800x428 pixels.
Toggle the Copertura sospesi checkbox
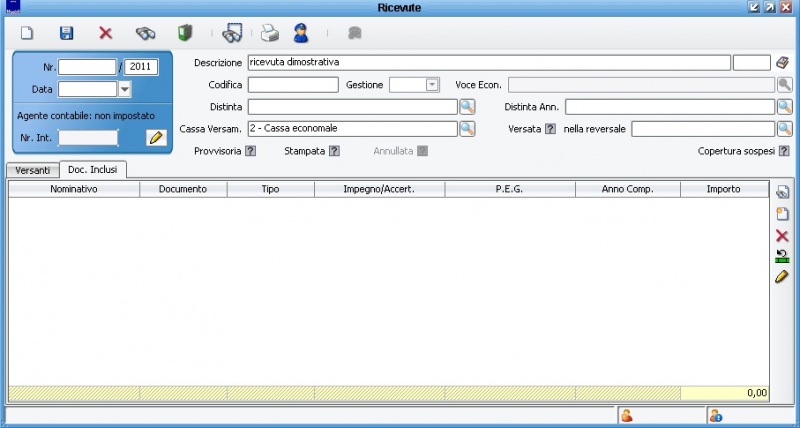point(784,151)
